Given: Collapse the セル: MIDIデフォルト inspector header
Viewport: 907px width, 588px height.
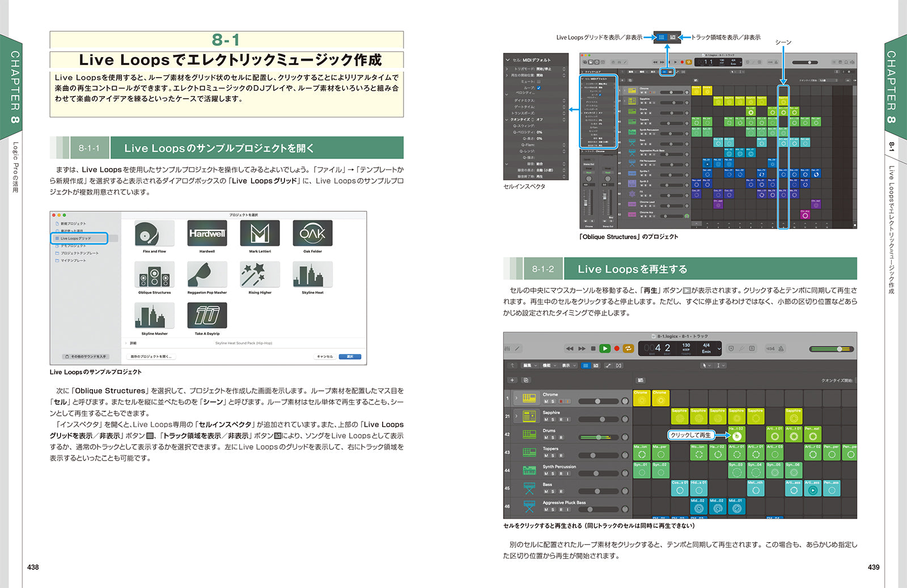Looking at the screenshot, I should 508,60.
